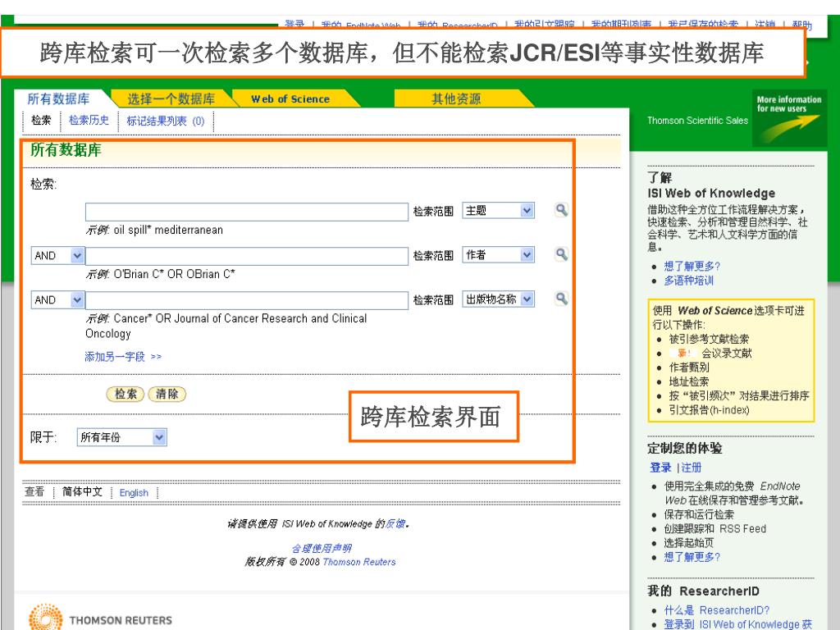Open the 检索历史 sub-tab
840x630 pixels.
[x=89, y=120]
